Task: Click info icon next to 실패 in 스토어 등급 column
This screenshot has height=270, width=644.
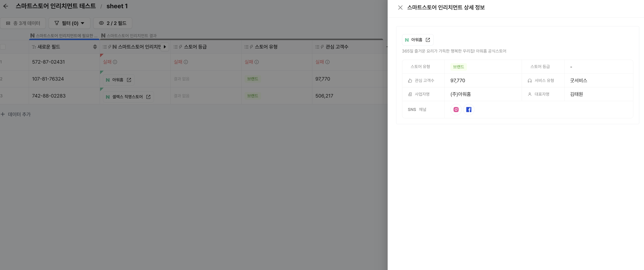Action: coord(186,62)
